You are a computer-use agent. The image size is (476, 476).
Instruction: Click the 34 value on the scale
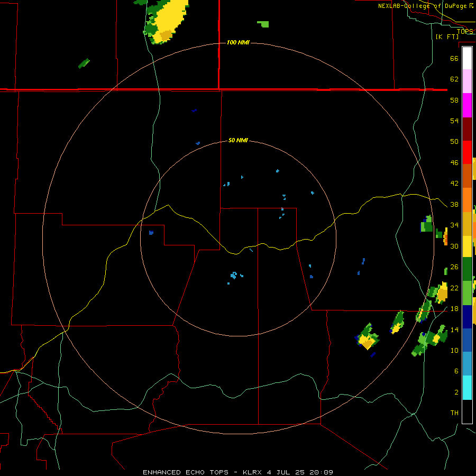454,225
